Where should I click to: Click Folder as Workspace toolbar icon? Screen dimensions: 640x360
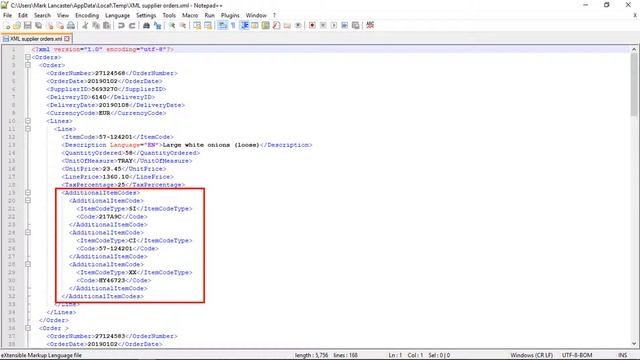point(287,25)
